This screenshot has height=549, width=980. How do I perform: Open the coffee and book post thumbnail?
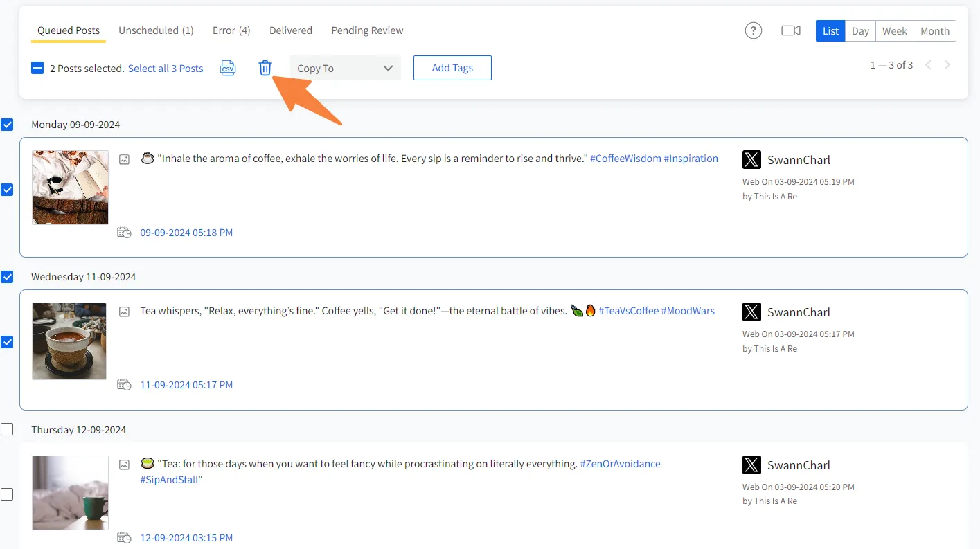[70, 188]
